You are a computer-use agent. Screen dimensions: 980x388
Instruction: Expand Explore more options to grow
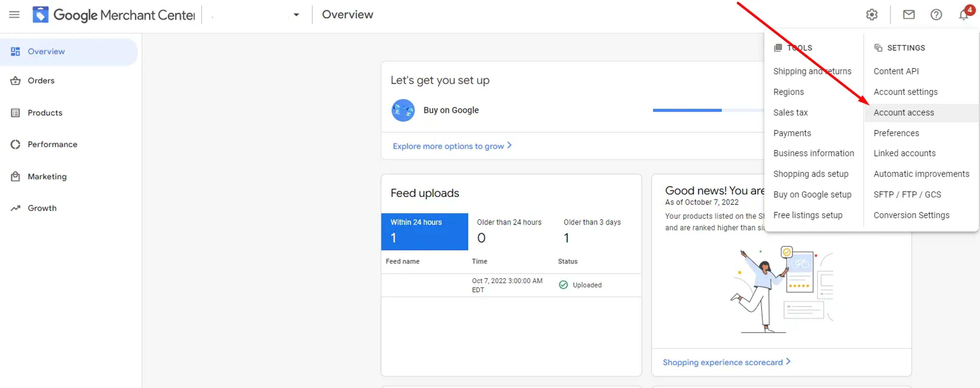coord(452,146)
